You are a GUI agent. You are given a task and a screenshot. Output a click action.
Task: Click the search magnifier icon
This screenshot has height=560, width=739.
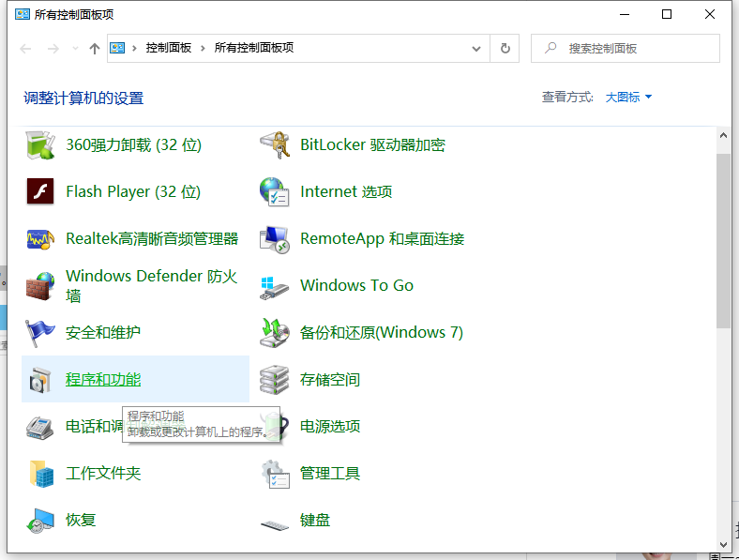550,48
